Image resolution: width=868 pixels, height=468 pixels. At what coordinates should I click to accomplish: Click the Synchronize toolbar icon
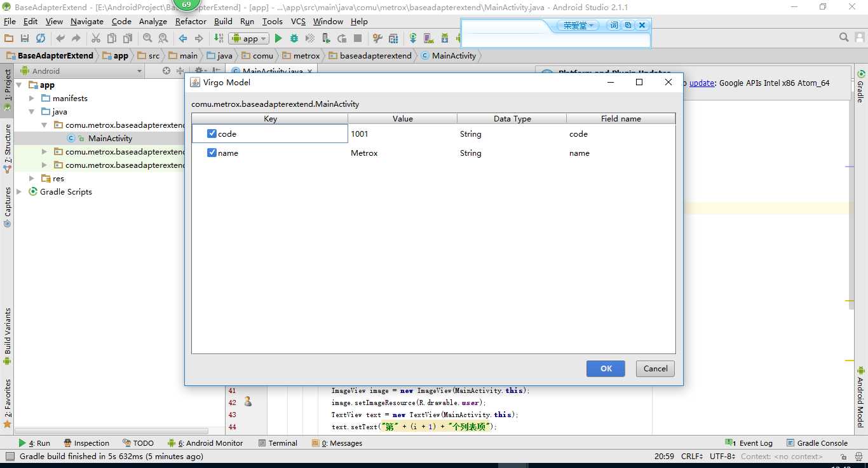[41, 38]
